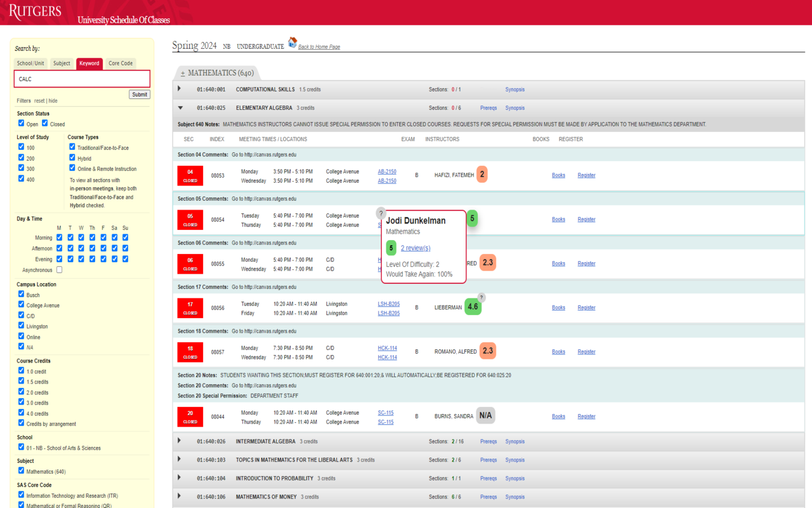The height and width of the screenshot is (508, 812).
Task: Collapse the Elementary Algebra course row
Action: pyautogui.click(x=180, y=108)
